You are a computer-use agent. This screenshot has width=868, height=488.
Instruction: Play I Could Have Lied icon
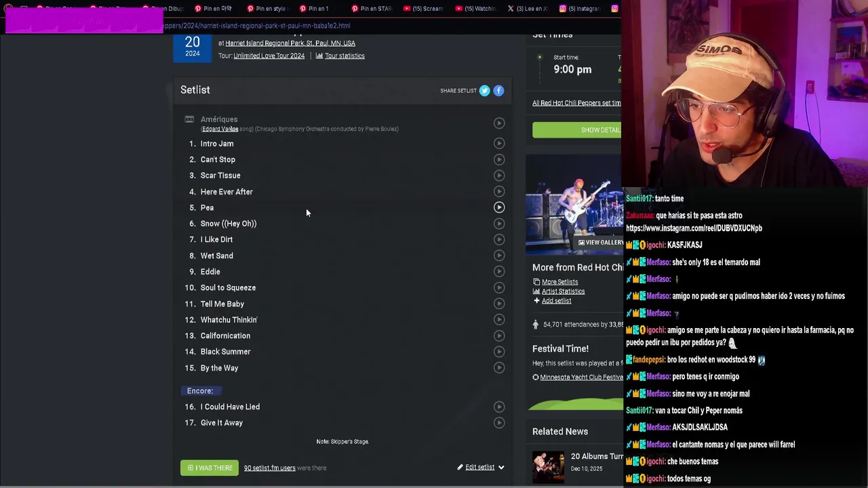(499, 407)
